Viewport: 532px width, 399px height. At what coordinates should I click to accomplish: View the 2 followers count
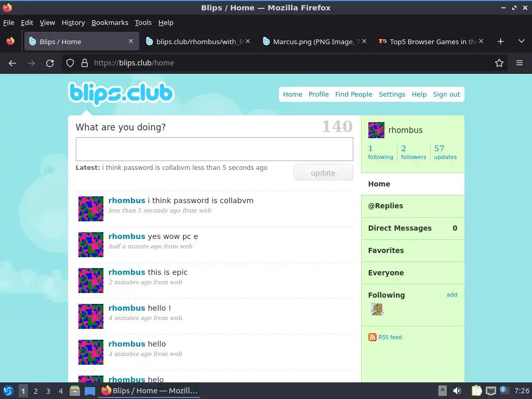point(413,152)
